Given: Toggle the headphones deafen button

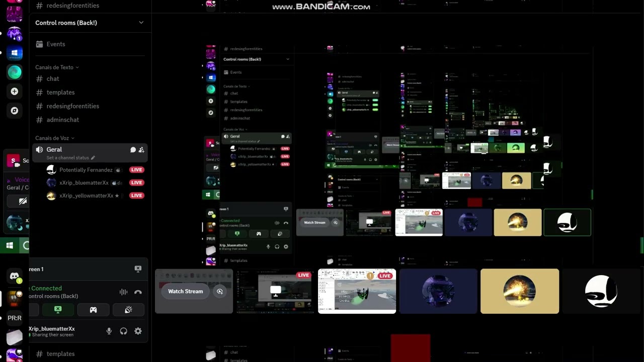Looking at the screenshot, I should 123,331.
